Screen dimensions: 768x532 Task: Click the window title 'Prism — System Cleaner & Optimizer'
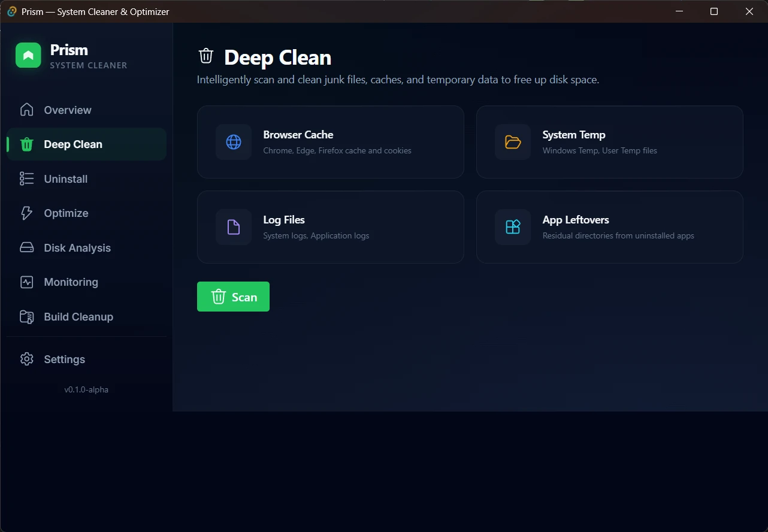95,11
